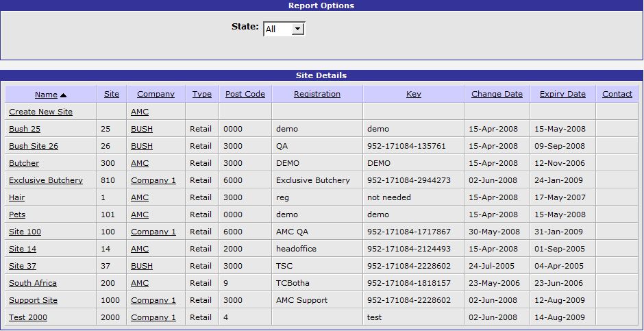Open the Test 2000 site
Viewport: 644px width, 331px height.
(x=28, y=317)
